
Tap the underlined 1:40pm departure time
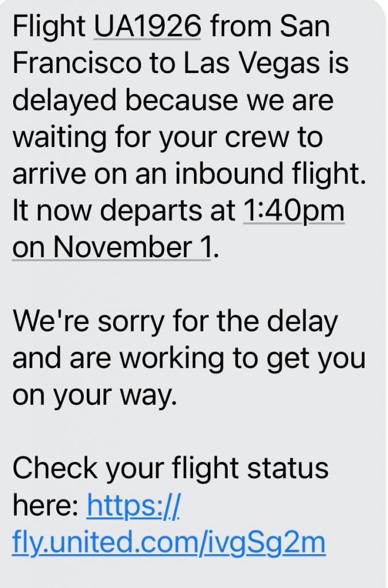(x=294, y=212)
